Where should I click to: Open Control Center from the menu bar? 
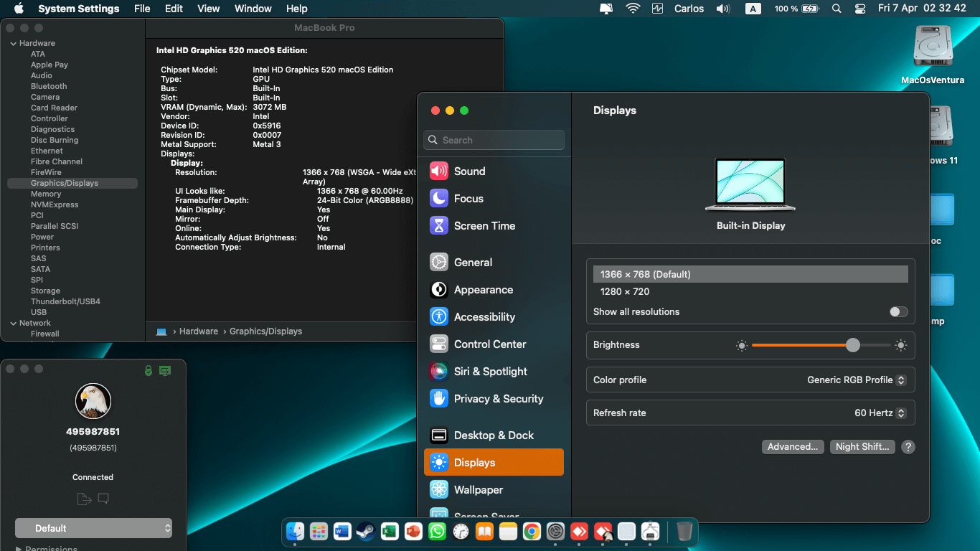click(860, 9)
